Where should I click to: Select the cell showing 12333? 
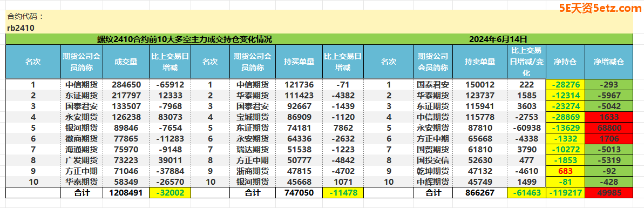click(x=170, y=96)
